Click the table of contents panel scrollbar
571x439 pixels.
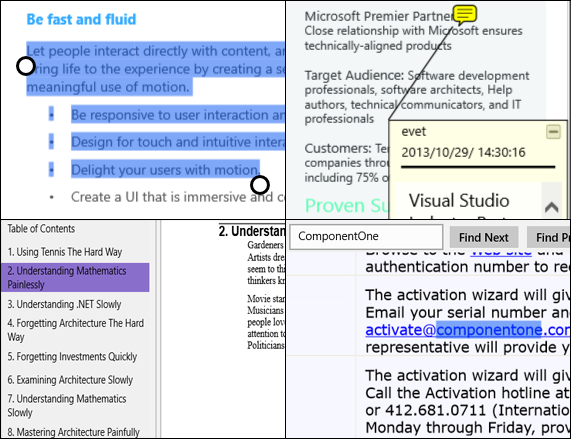click(x=158, y=329)
